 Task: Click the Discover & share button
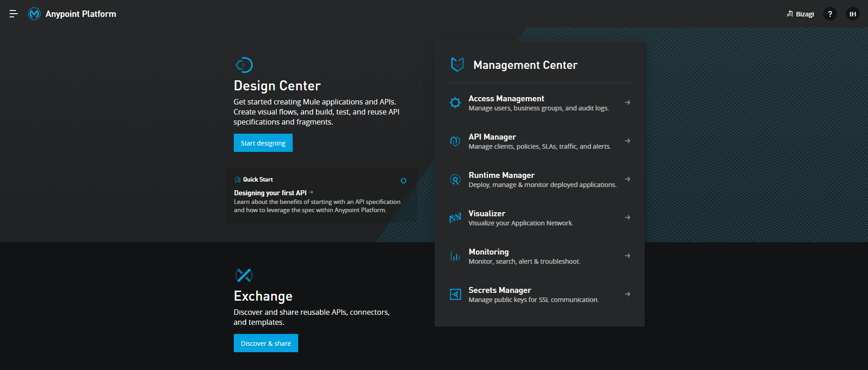[x=266, y=343]
